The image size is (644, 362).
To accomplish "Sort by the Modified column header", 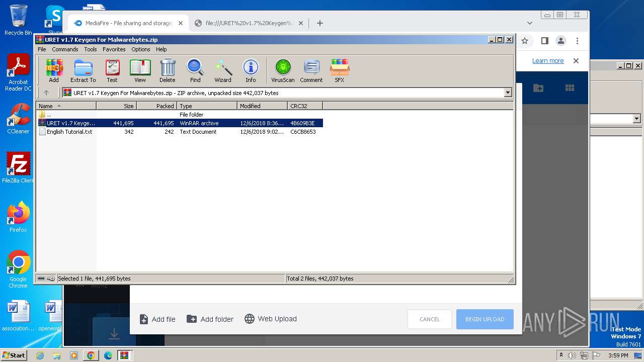I will click(262, 106).
